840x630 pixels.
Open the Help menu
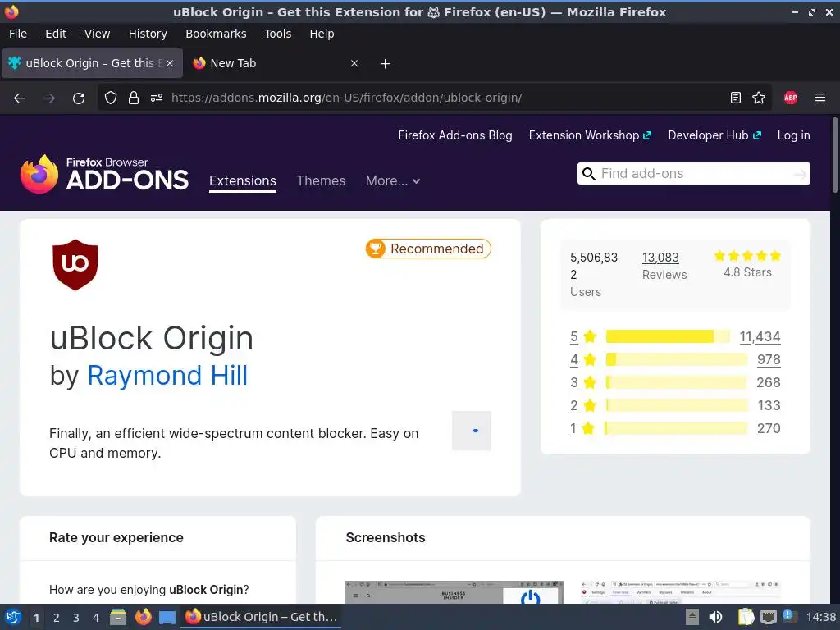click(x=322, y=34)
